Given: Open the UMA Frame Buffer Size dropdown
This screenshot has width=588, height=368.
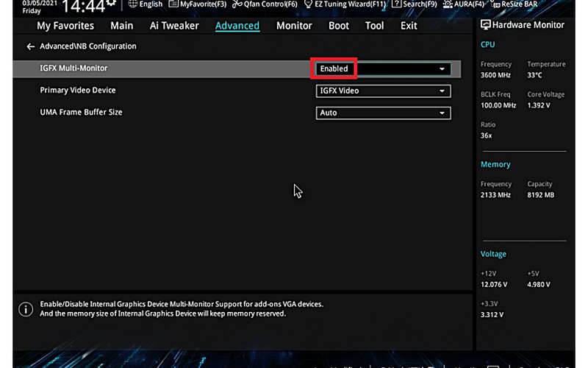Looking at the screenshot, I should point(383,113).
